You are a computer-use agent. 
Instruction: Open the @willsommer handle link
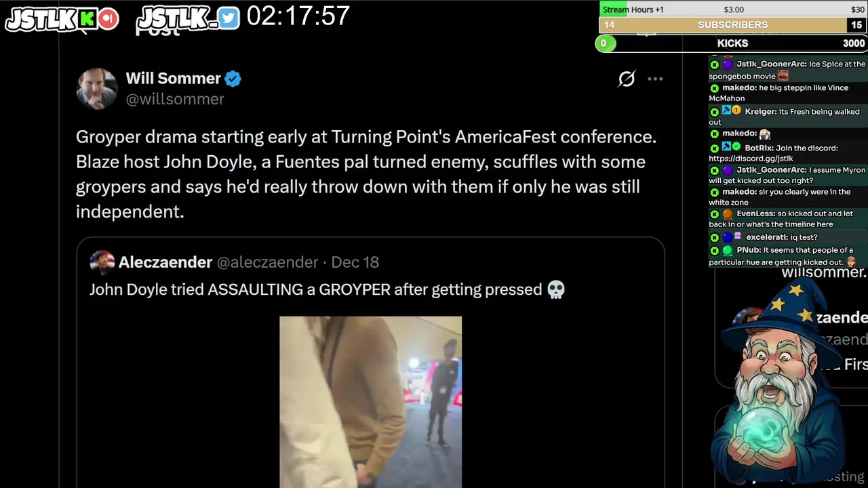pyautogui.click(x=175, y=99)
